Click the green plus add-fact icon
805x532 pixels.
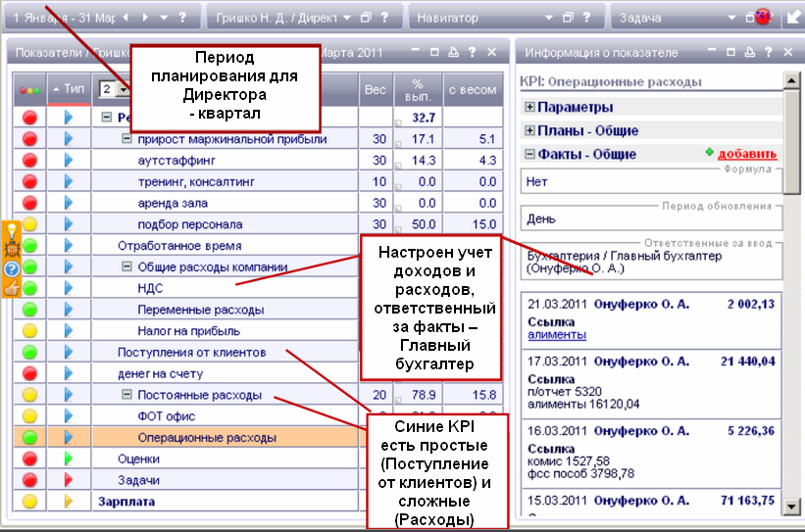[x=710, y=153]
